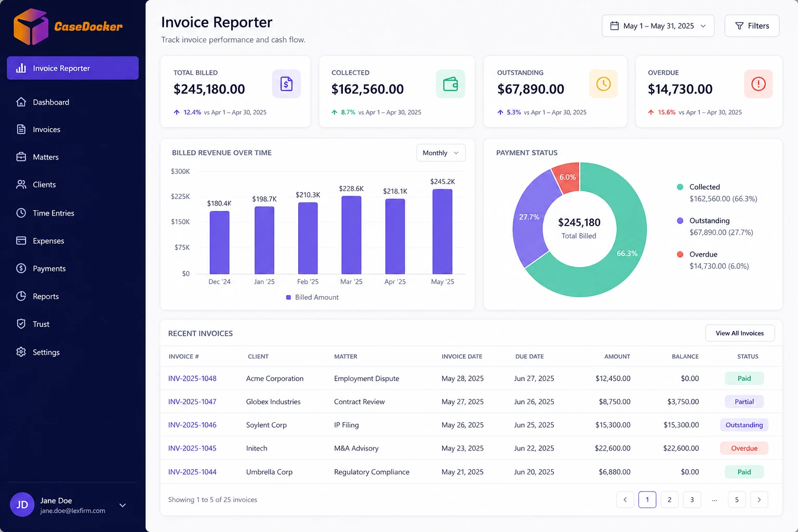
Task: Select page 1 in pagination
Action: (x=647, y=500)
